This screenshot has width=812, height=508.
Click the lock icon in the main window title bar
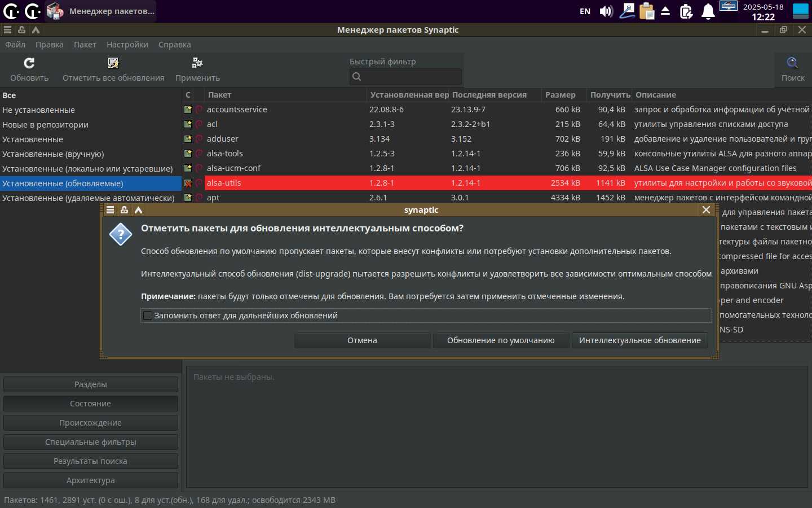(x=21, y=30)
